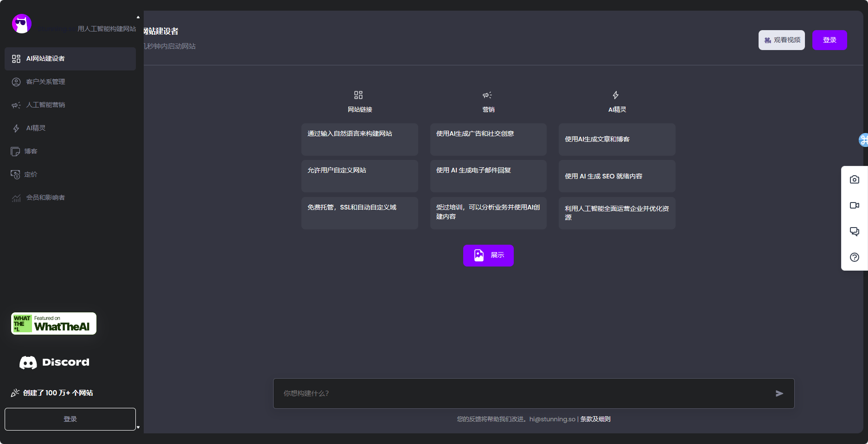Click the blue widget icon on right edge
This screenshot has height=444, width=868.
click(x=863, y=140)
